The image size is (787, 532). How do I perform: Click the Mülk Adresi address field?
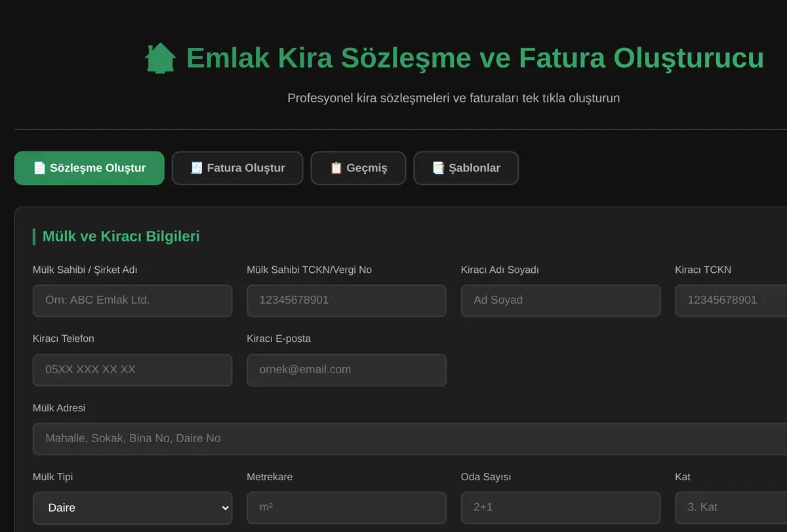pyautogui.click(x=410, y=439)
